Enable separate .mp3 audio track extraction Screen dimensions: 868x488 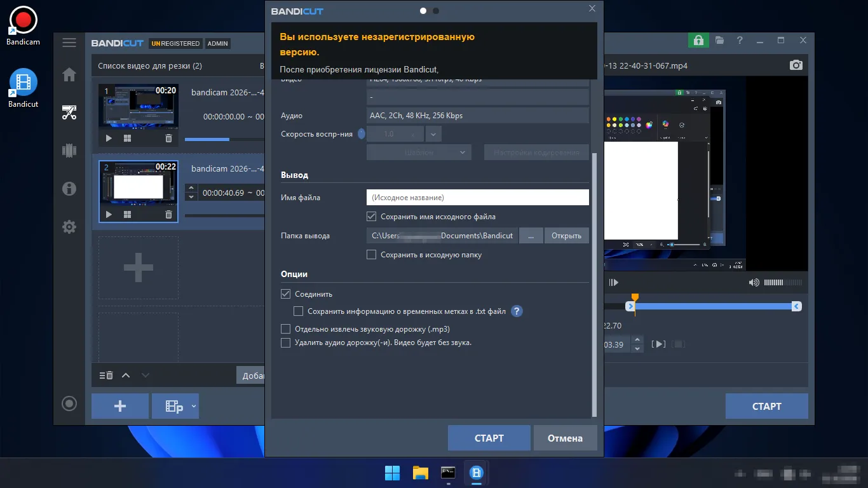285,329
